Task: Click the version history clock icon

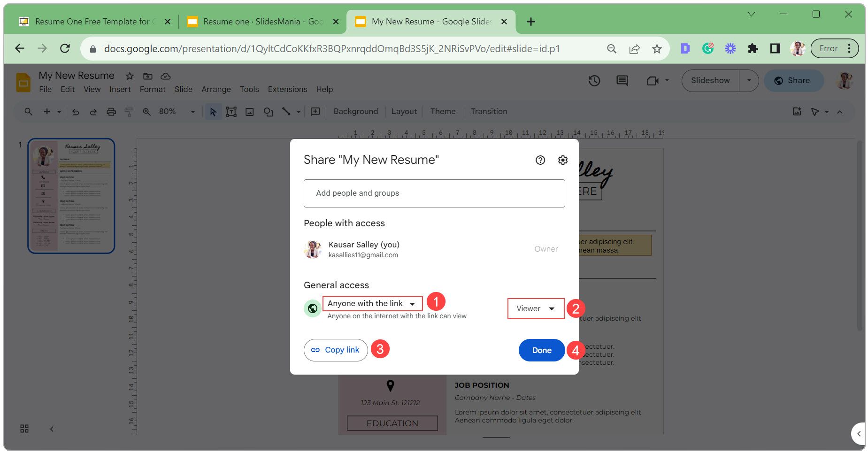Action: tap(594, 81)
